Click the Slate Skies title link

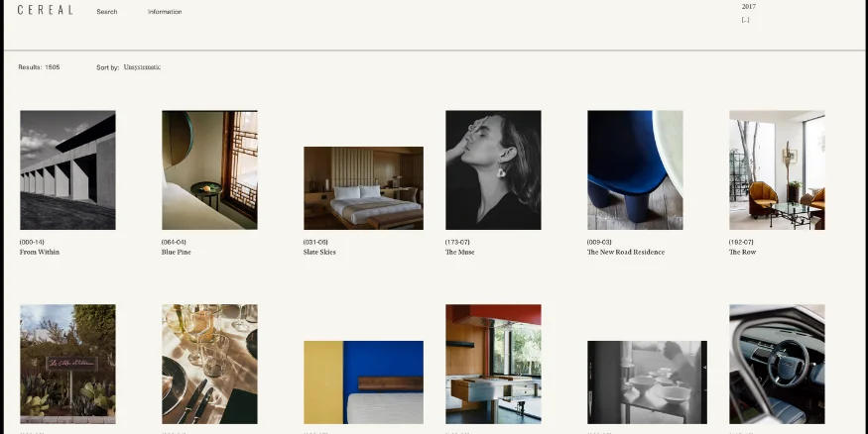pos(319,253)
